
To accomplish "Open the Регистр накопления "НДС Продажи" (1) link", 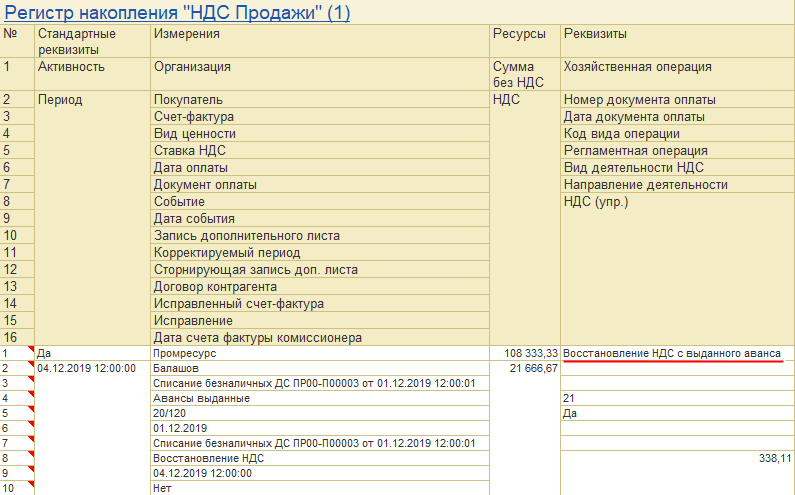I will point(177,12).
